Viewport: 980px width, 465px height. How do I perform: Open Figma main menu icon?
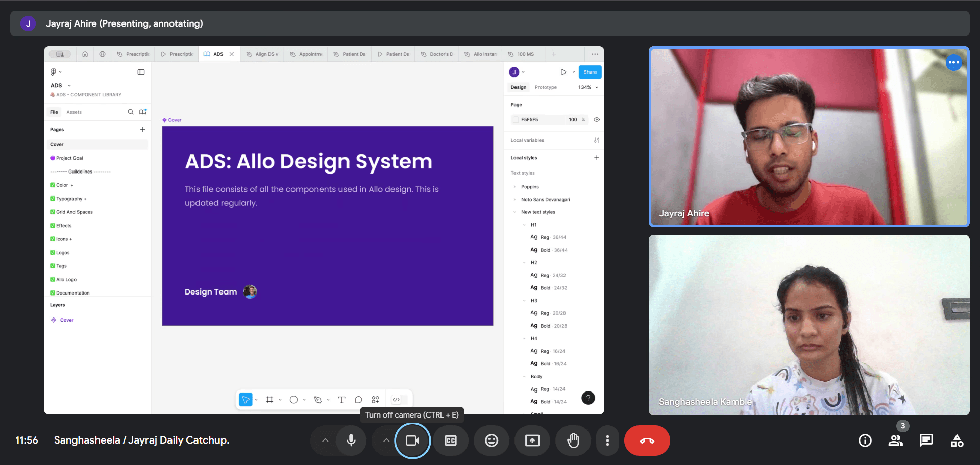[56, 72]
